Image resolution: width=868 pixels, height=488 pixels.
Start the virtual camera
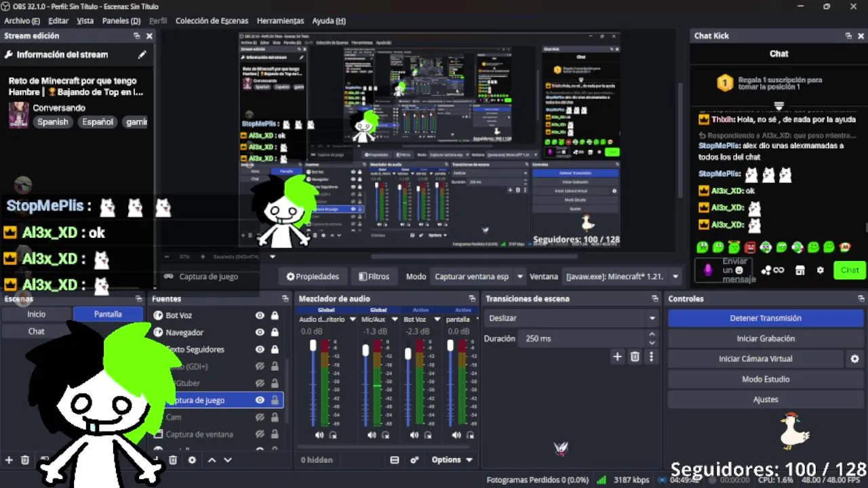pos(755,359)
